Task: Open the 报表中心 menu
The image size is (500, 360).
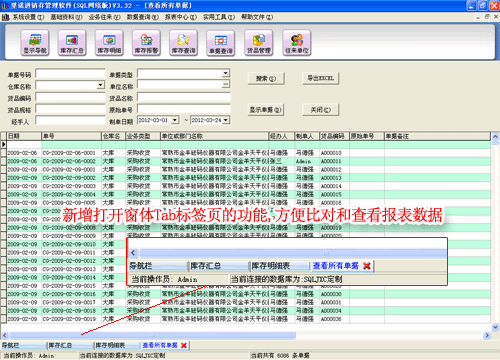Action: [x=181, y=17]
